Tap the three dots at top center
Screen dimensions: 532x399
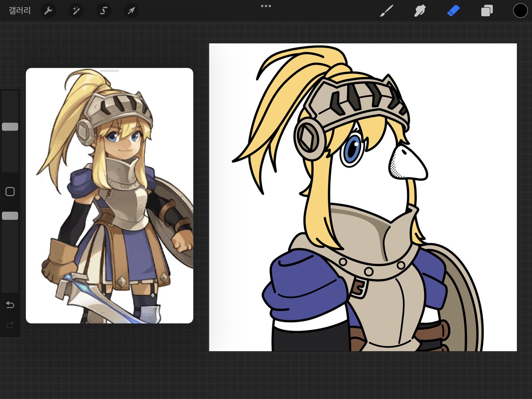266,6
